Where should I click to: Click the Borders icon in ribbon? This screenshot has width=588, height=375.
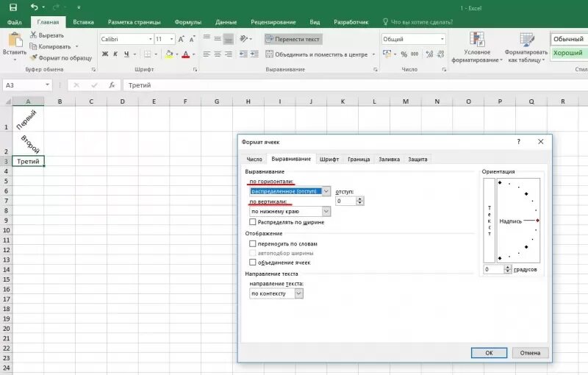click(148, 54)
